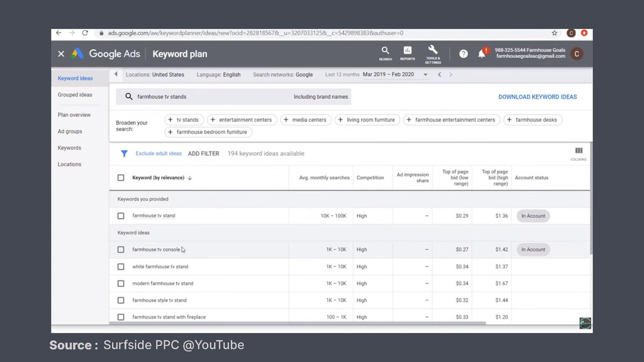Check 'farmhouse tv console' row
Image resolution: width=644 pixels, height=362 pixels.
121,250
